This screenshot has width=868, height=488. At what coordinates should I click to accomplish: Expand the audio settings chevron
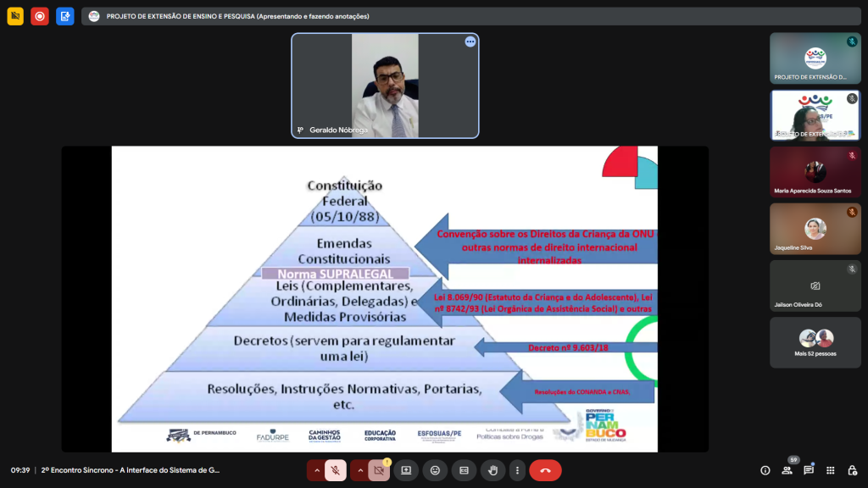317,470
